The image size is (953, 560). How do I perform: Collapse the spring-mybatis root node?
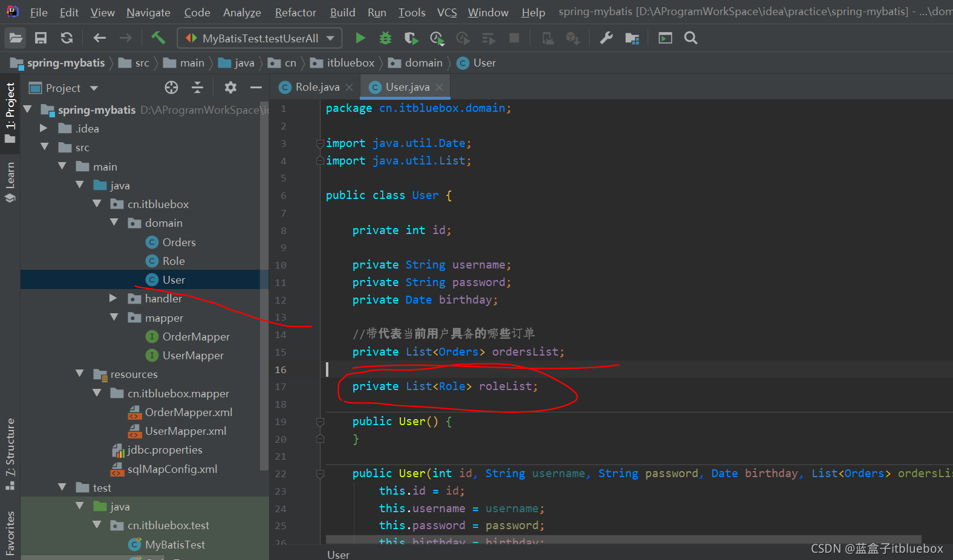pyautogui.click(x=27, y=109)
